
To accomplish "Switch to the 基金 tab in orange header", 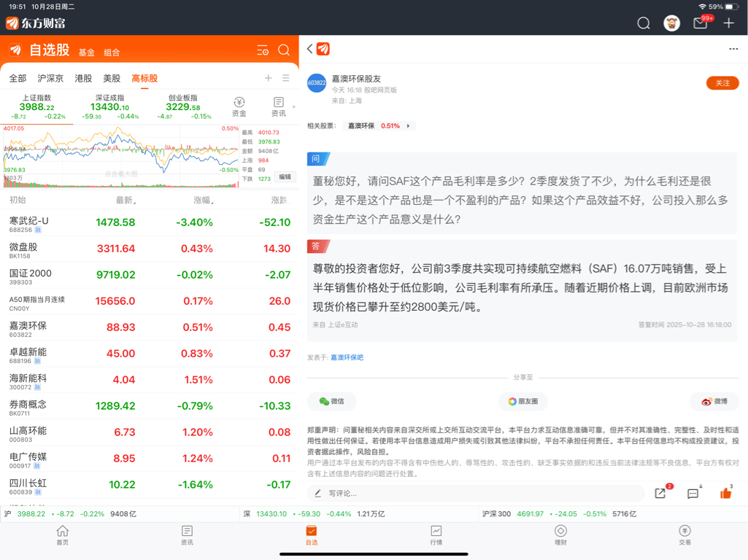I will [x=86, y=52].
